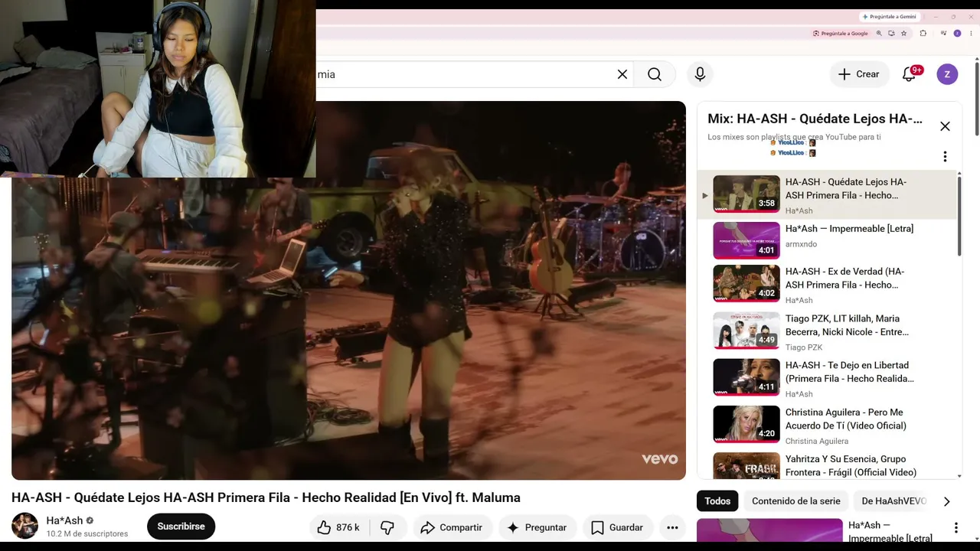Select the De HaAshVEVO filter chip
Viewport: 980px width, 551px height.
893,501
